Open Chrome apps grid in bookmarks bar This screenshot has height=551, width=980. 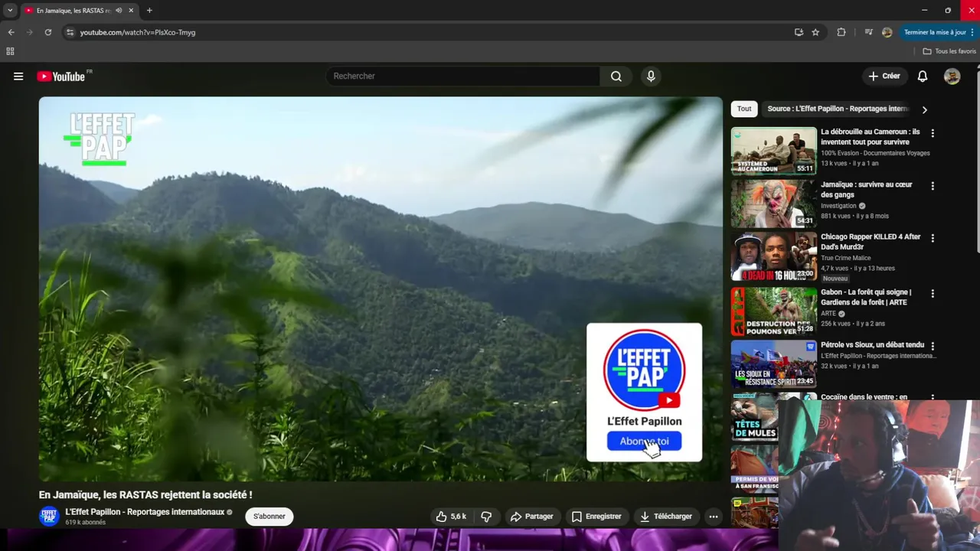point(10,51)
